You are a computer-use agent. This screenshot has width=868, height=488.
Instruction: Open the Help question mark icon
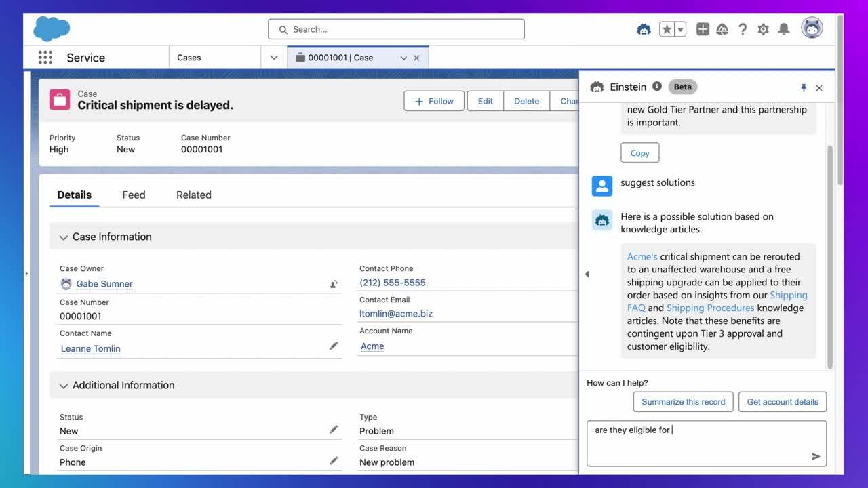tap(742, 28)
